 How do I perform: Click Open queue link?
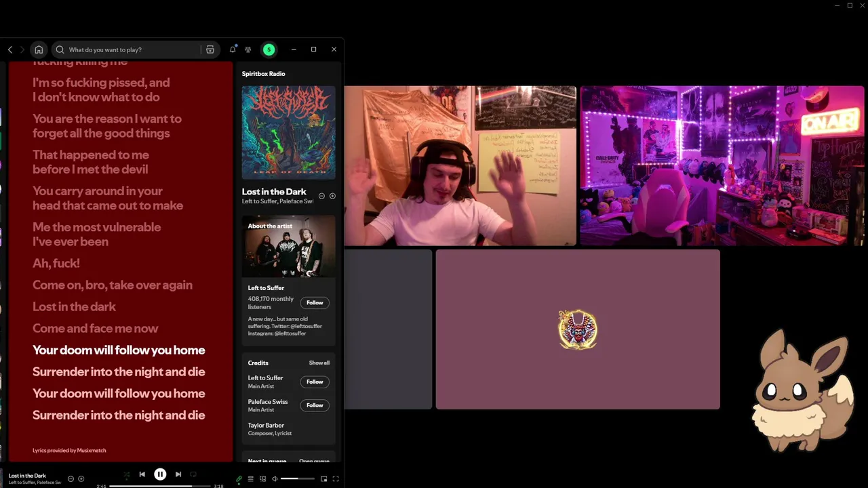coord(314,462)
